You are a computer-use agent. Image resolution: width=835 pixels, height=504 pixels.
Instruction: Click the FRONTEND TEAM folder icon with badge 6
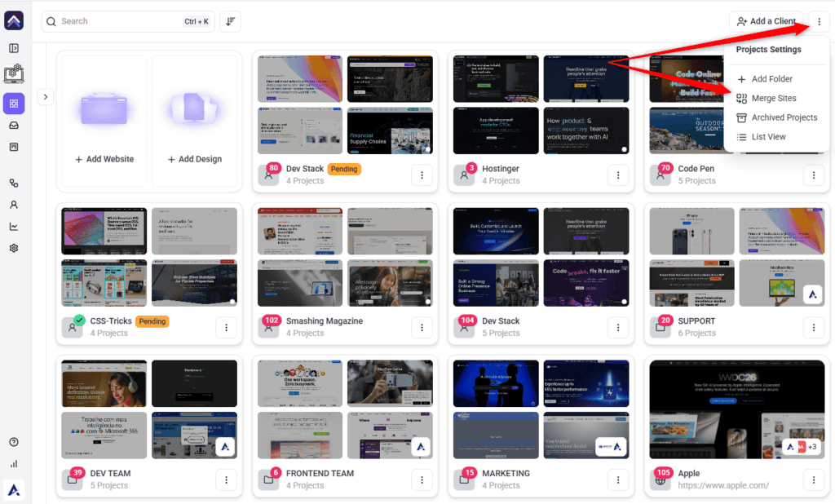point(268,480)
